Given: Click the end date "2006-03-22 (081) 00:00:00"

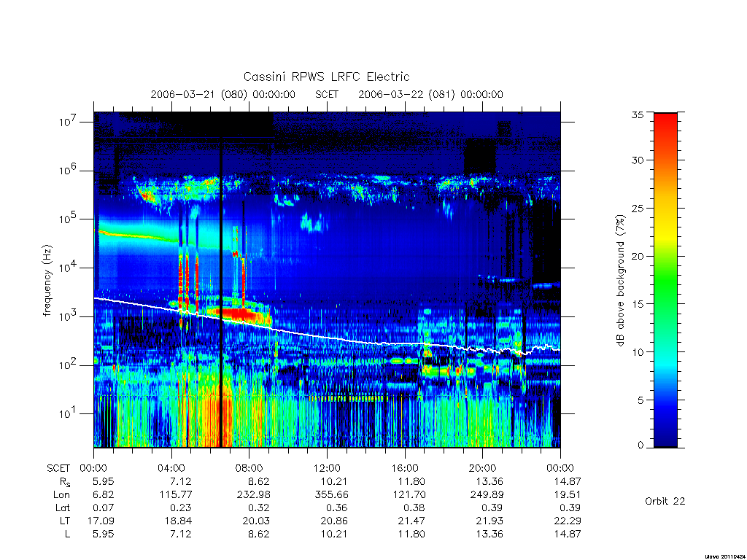Looking at the screenshot, I should [x=430, y=94].
